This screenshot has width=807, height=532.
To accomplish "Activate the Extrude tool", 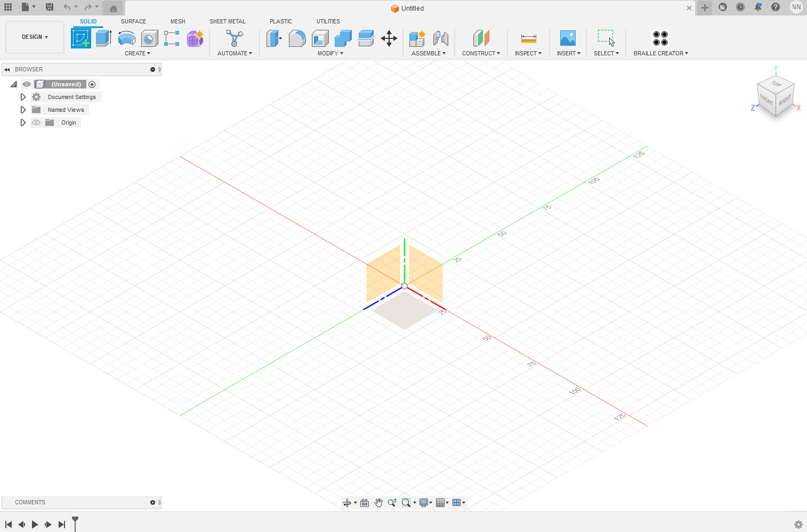I will click(x=103, y=38).
